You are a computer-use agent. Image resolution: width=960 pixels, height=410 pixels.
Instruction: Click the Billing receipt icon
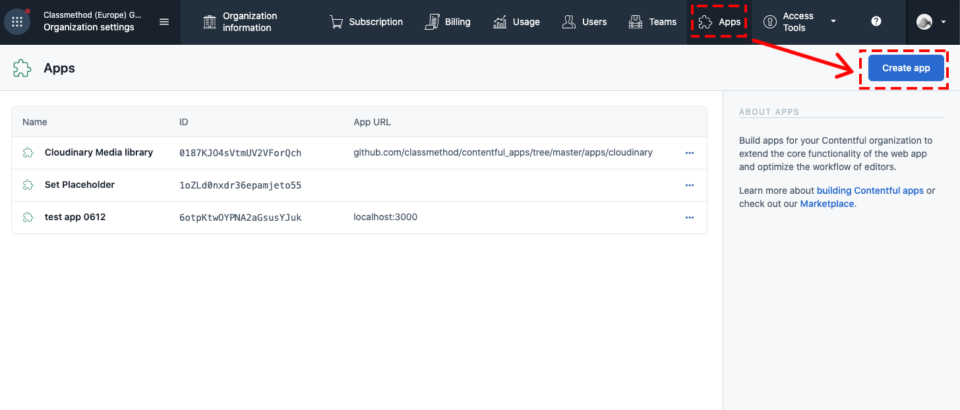432,22
